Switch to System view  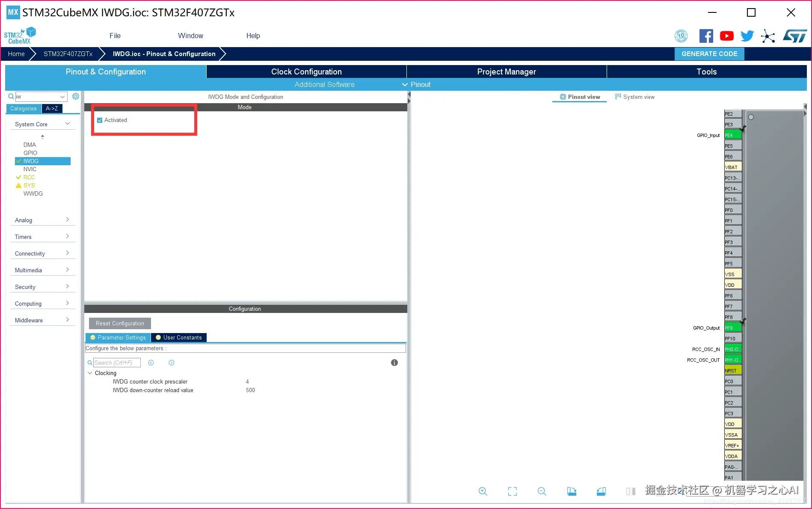coord(635,97)
